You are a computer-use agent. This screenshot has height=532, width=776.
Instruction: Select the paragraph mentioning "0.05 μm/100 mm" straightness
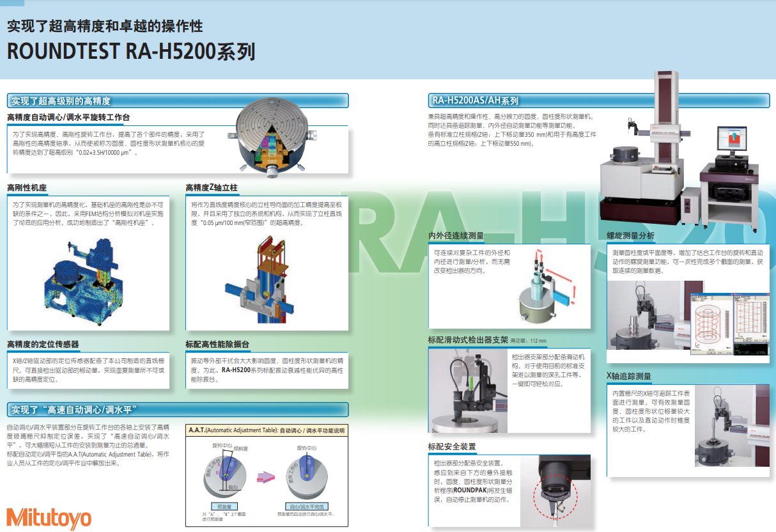point(268,214)
